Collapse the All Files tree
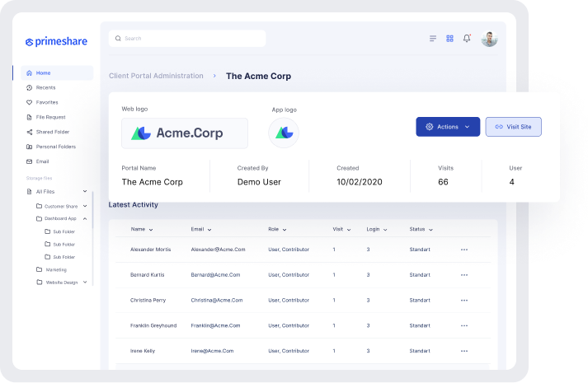Image resolution: width=588 pixels, height=383 pixels. pos(85,191)
